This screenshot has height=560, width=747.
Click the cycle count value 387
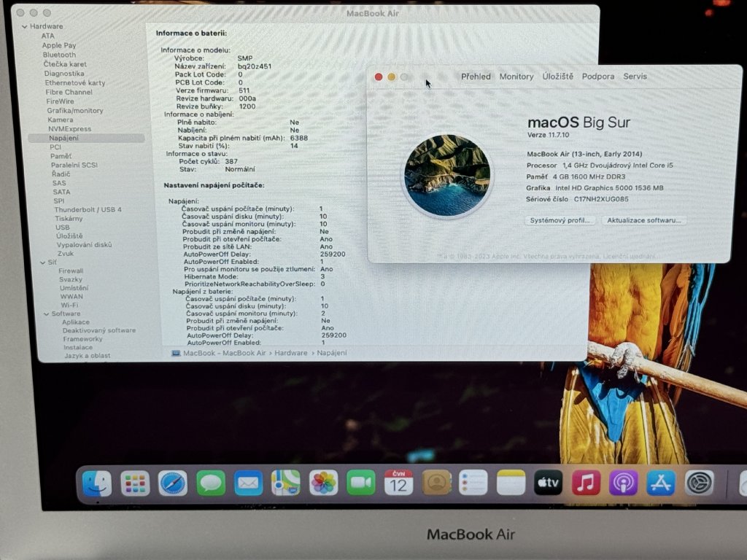point(231,161)
